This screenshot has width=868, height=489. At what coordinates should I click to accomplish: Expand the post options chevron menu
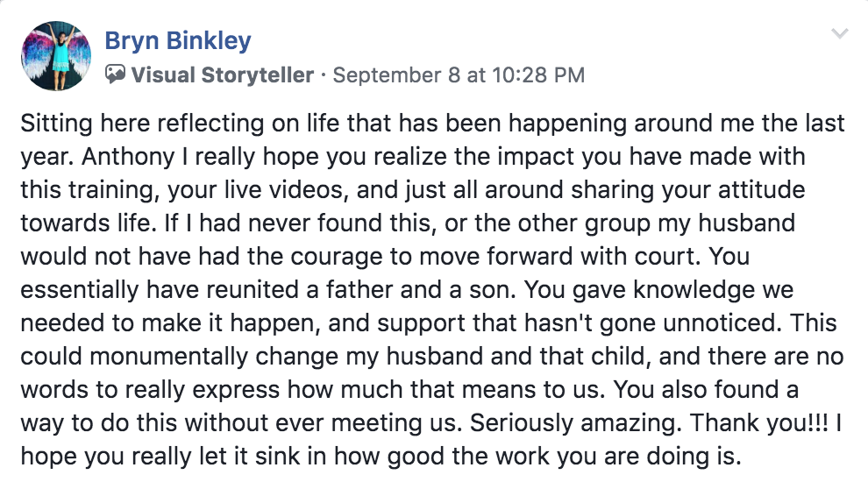point(840,33)
